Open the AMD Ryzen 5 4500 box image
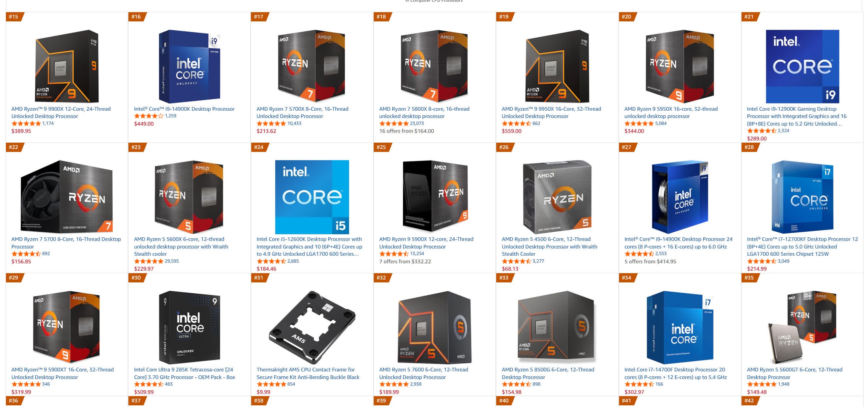Viewport: 868px width, 407px height. coord(557,197)
